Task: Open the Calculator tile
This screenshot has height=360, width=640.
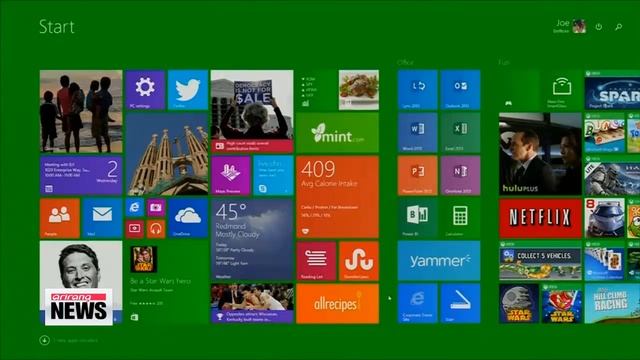Action: (x=460, y=218)
